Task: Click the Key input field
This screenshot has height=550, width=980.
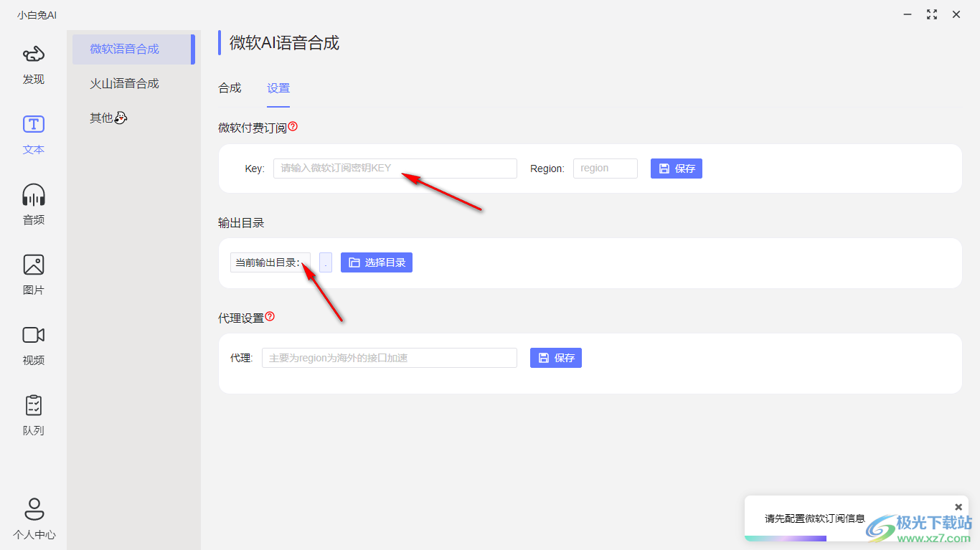Action: (395, 169)
